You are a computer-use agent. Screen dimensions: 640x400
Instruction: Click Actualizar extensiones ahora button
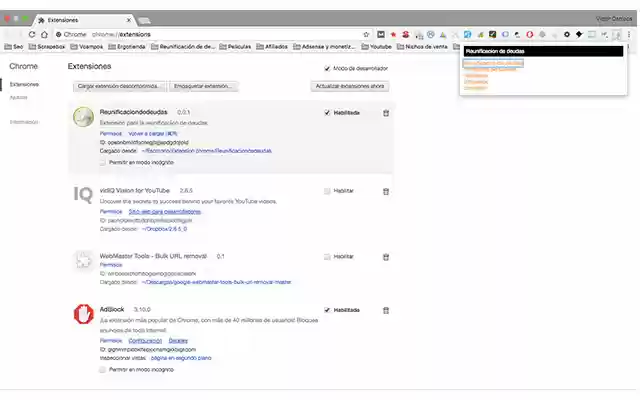[350, 87]
